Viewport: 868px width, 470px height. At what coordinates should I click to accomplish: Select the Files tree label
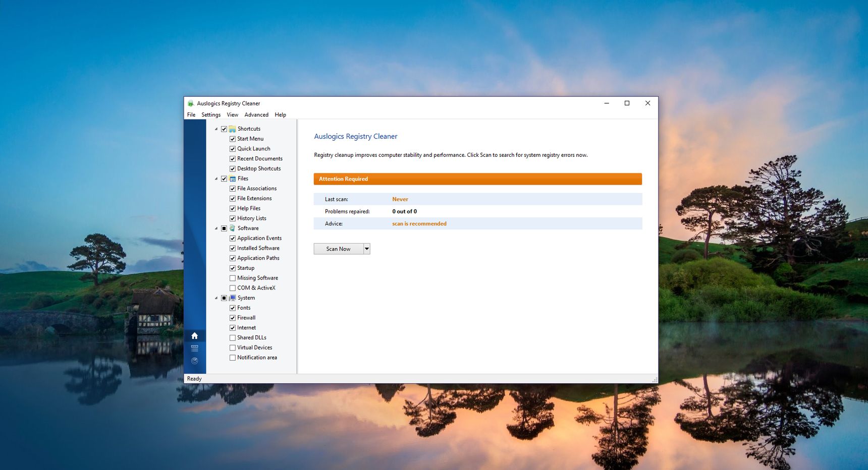click(243, 179)
